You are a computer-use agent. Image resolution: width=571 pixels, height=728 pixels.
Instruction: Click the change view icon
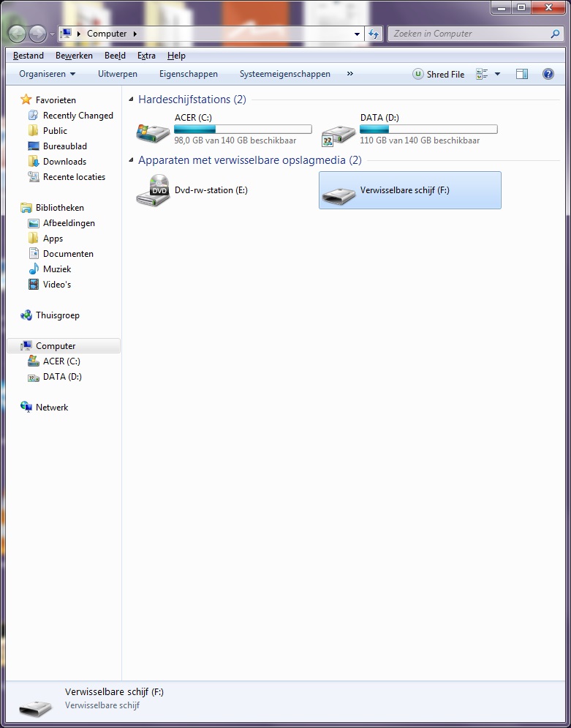[x=482, y=75]
